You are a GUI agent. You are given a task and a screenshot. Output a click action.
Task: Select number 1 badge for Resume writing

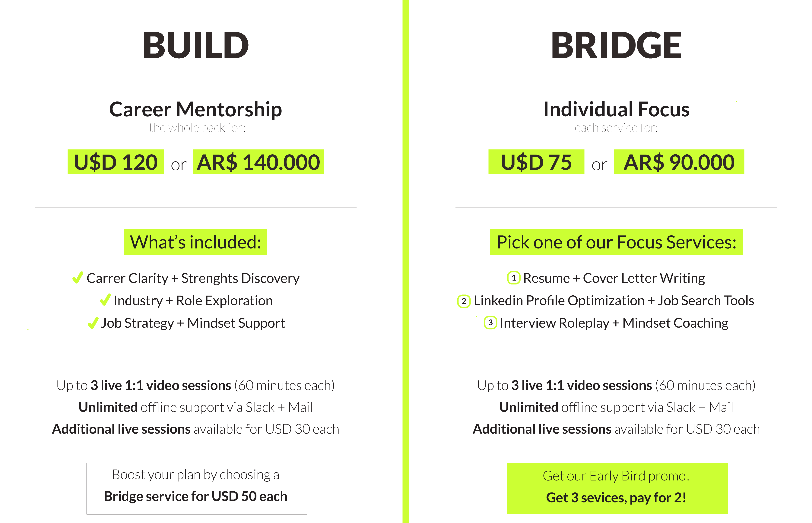tap(513, 278)
